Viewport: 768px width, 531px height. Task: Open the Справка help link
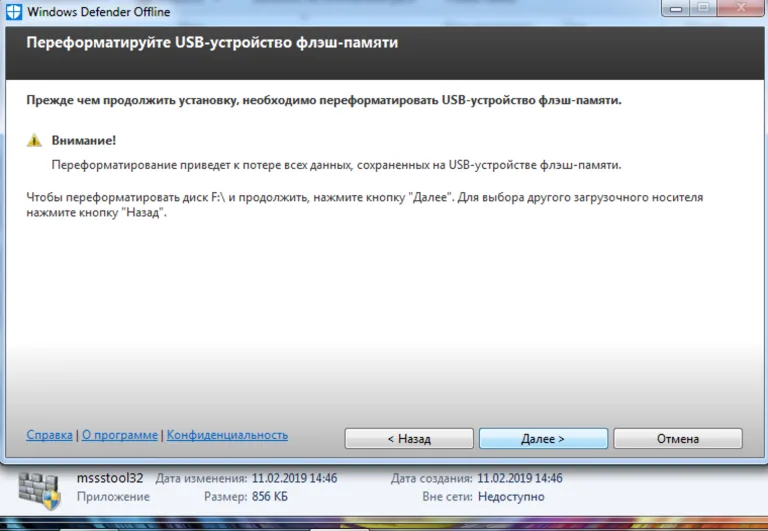[x=49, y=435]
